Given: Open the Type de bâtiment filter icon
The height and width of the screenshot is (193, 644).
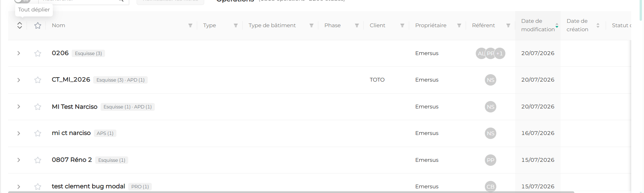Looking at the screenshot, I should pos(311,26).
